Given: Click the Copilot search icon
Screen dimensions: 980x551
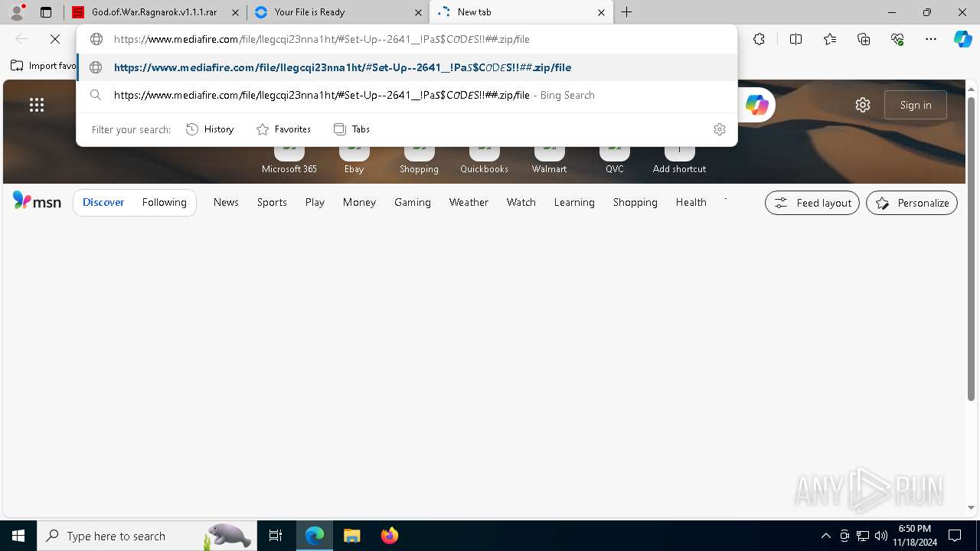Looking at the screenshot, I should click(x=756, y=105).
